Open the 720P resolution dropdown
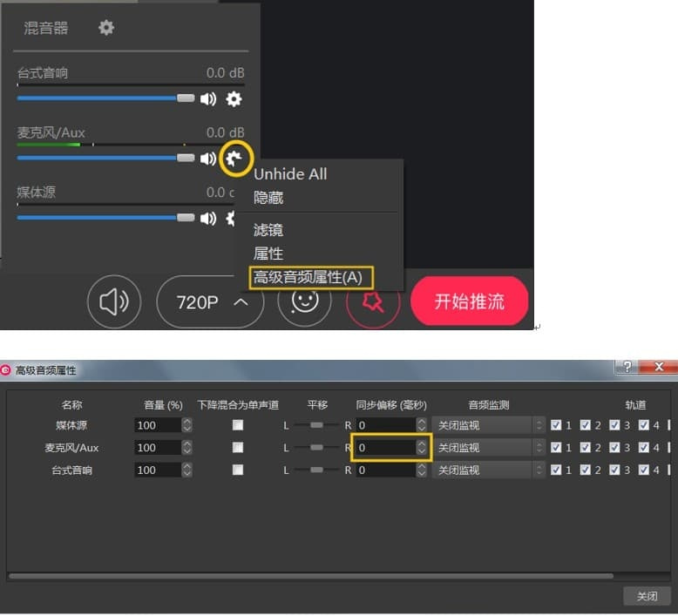This screenshot has height=616, width=678. point(210,302)
